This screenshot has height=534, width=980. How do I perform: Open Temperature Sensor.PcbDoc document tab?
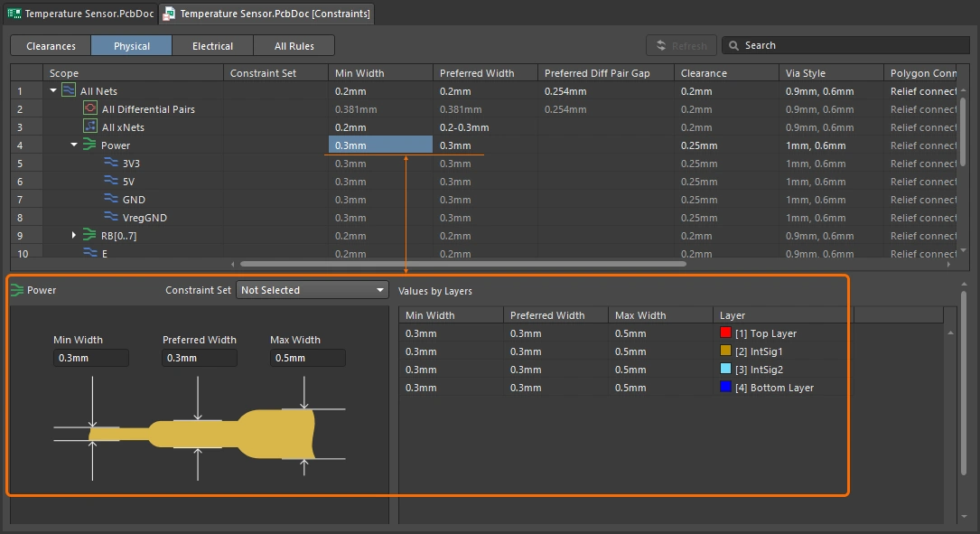pos(80,14)
